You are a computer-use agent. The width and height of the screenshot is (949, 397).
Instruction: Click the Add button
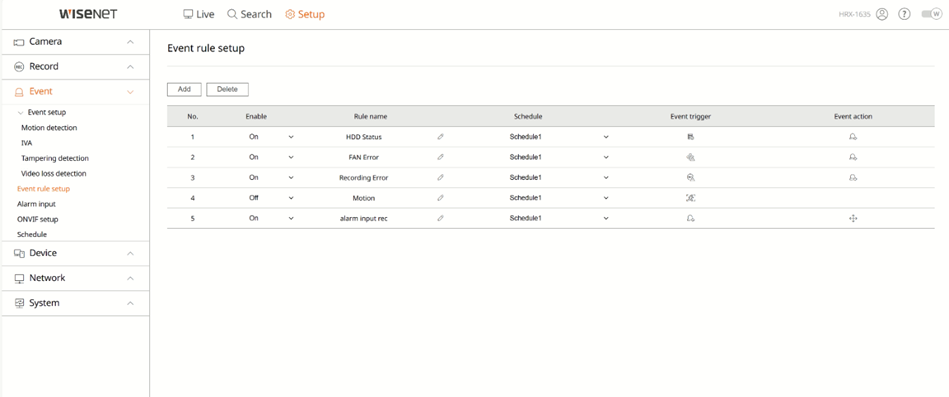point(184,90)
